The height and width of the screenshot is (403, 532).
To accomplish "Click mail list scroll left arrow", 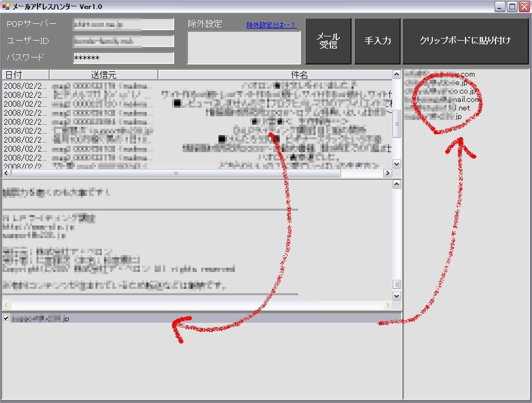I will point(6,173).
